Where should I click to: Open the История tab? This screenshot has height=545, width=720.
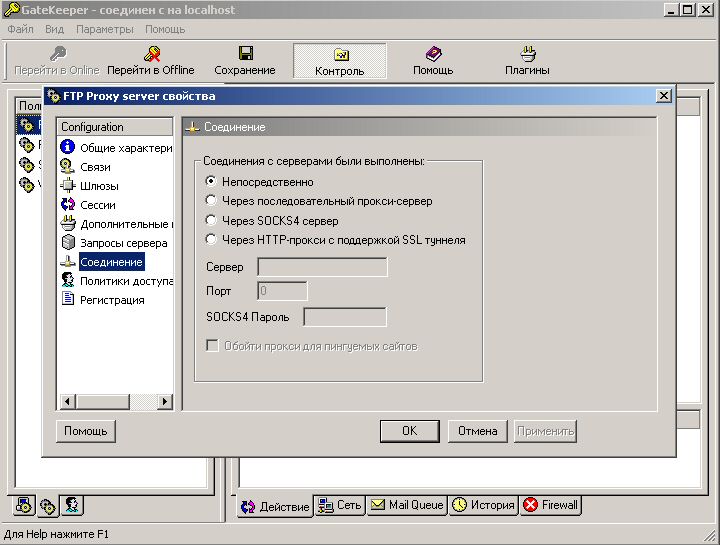[x=483, y=505]
